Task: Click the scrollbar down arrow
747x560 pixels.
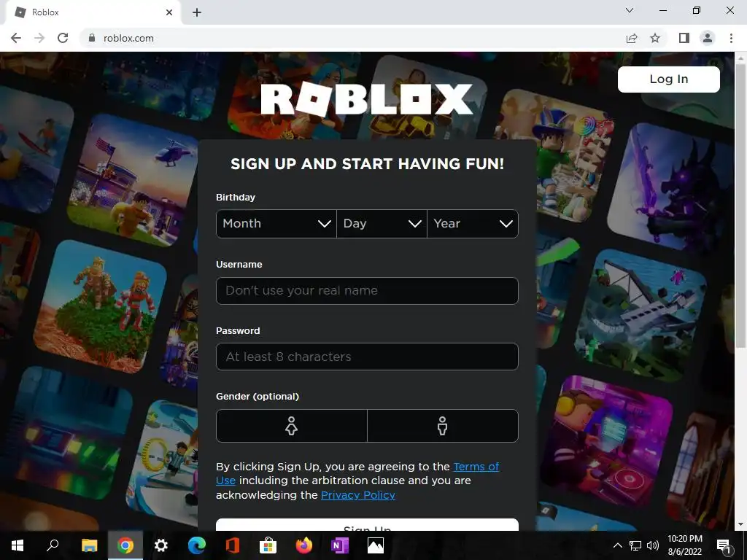Action: click(740, 524)
